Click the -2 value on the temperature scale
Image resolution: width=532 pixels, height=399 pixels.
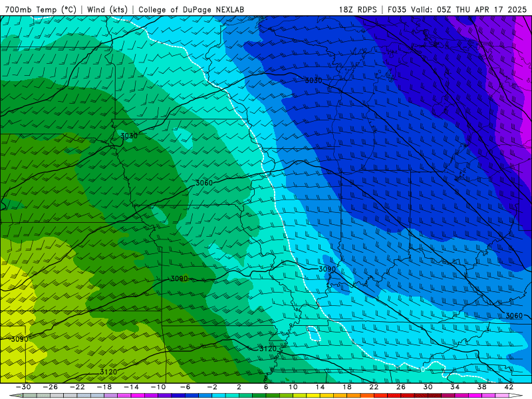pyautogui.click(x=212, y=387)
